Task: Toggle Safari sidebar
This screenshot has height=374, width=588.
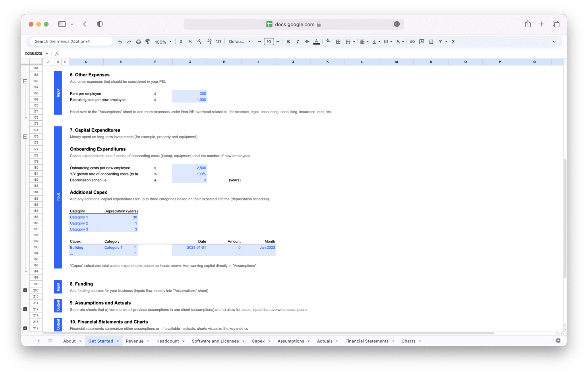Action: [62, 24]
